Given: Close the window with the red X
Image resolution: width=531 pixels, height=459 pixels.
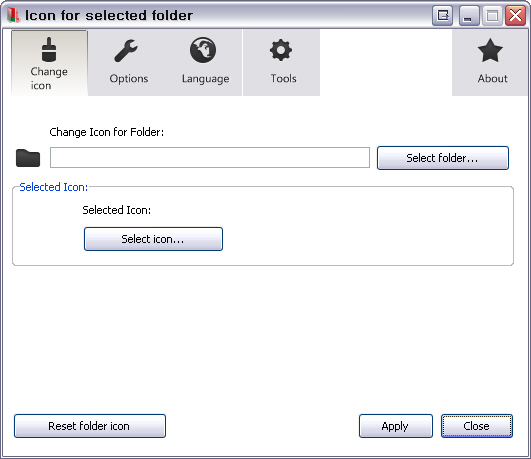Looking at the screenshot, I should pos(515,15).
